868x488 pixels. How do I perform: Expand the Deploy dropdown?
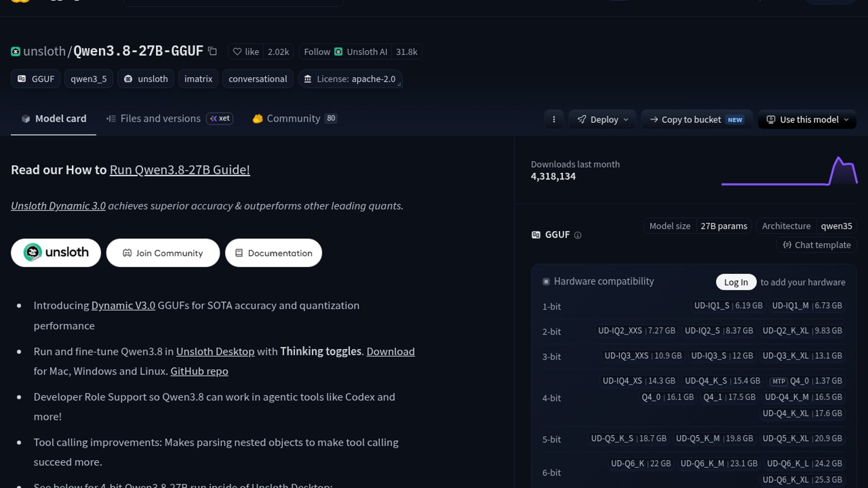[x=603, y=120]
